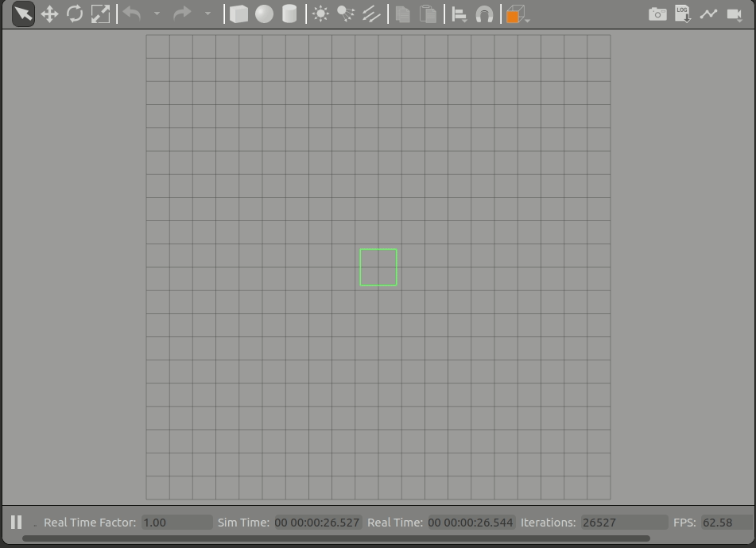Activate the selection arrow tool

tap(23, 14)
